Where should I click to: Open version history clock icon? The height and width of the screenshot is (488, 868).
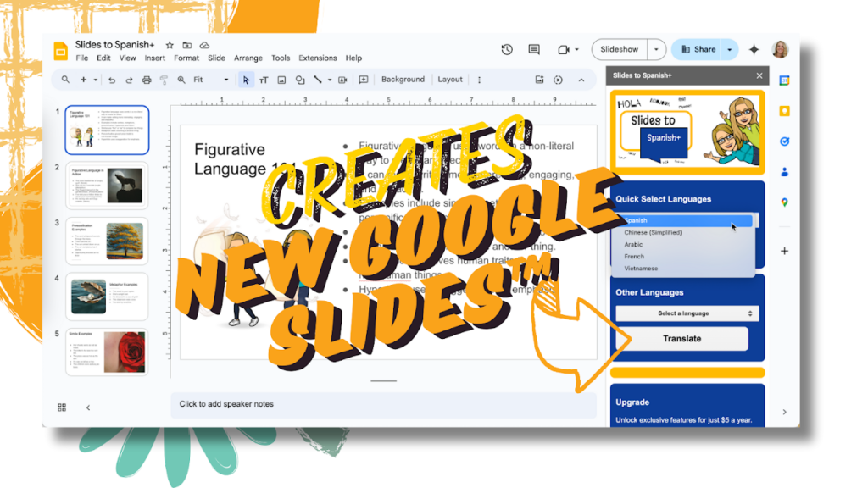click(507, 49)
